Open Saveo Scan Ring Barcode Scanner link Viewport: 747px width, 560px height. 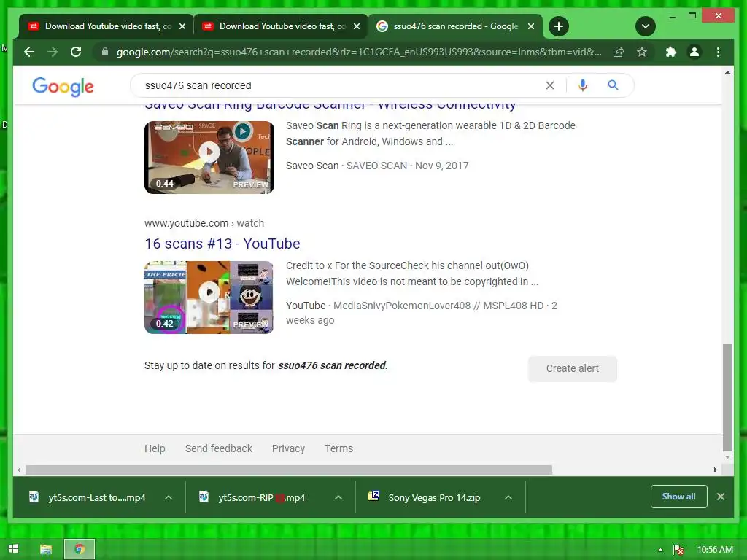(330, 106)
